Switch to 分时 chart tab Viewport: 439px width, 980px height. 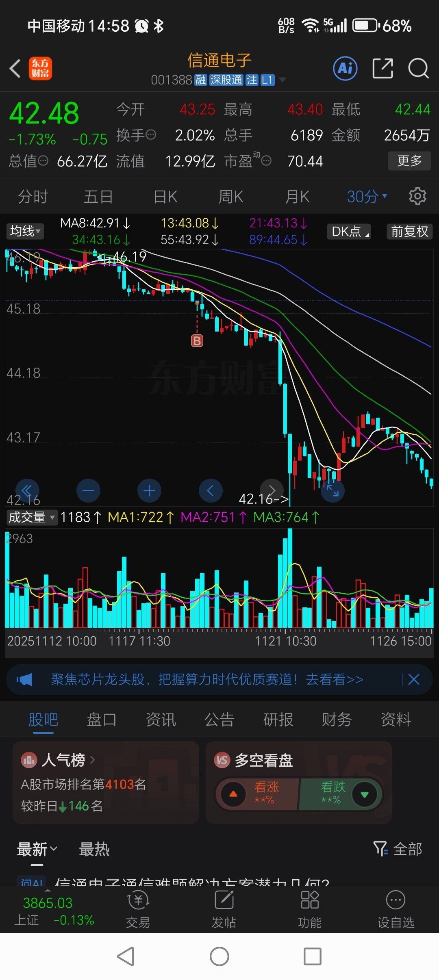(33, 197)
